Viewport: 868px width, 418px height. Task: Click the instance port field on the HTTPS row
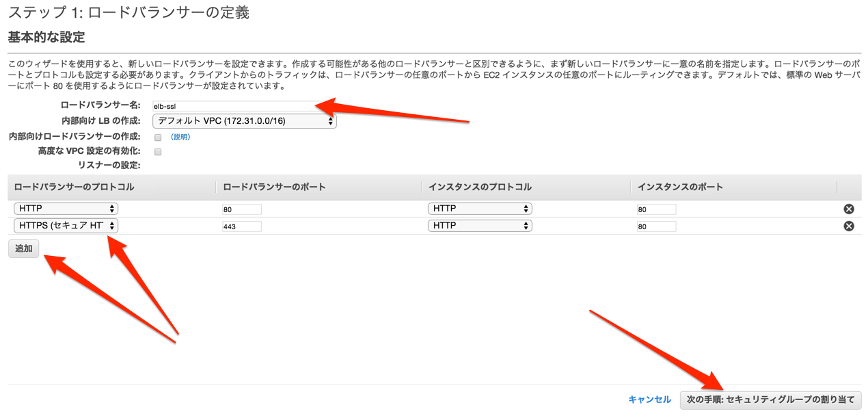click(656, 226)
